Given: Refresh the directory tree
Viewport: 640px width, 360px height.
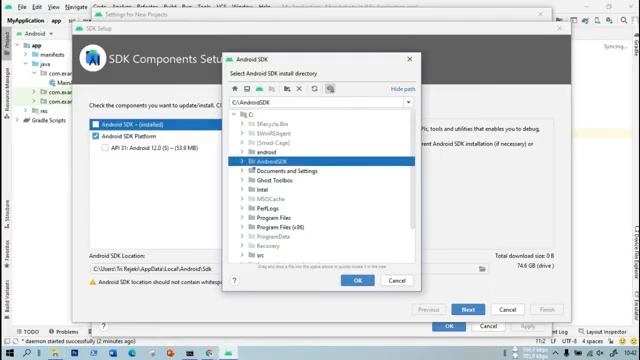Looking at the screenshot, I should 314,89.
